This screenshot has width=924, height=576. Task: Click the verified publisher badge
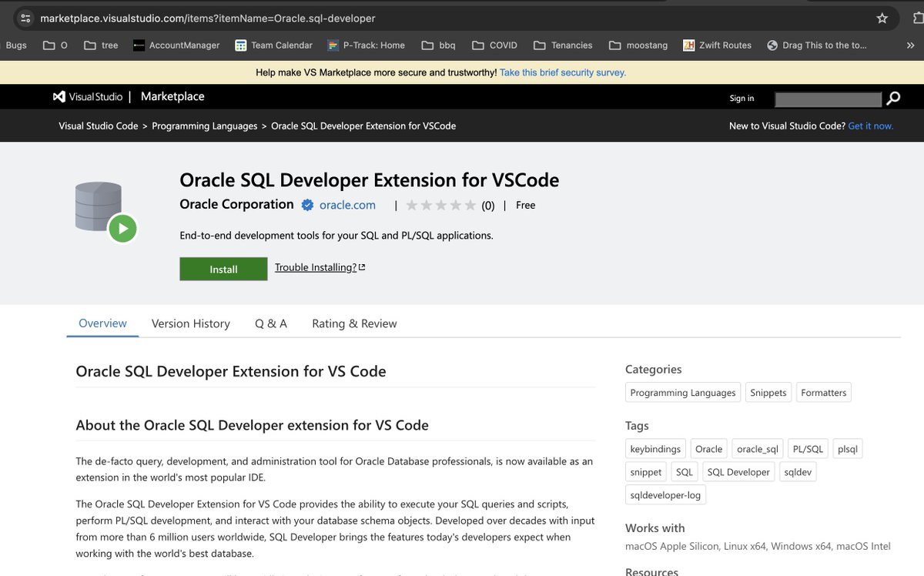point(307,205)
